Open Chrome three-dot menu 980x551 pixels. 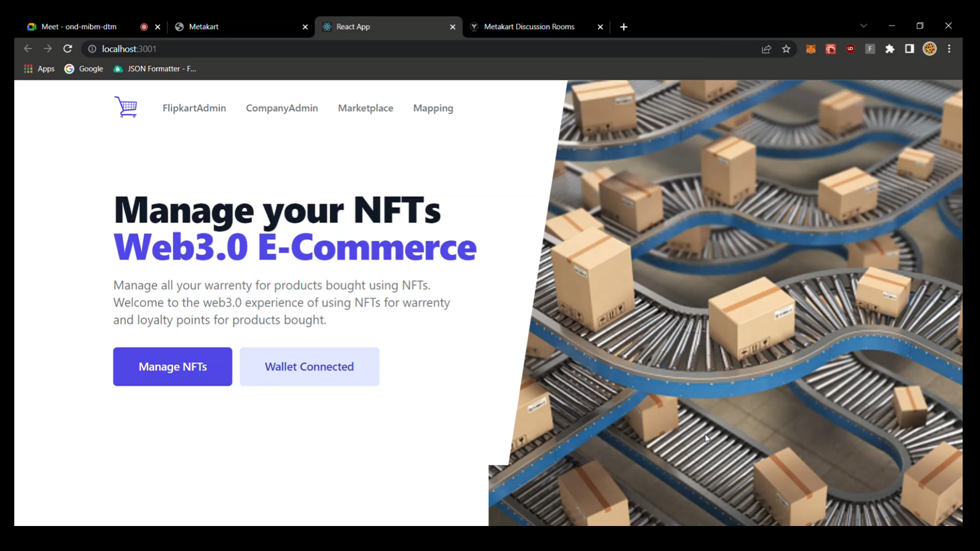coord(949,49)
